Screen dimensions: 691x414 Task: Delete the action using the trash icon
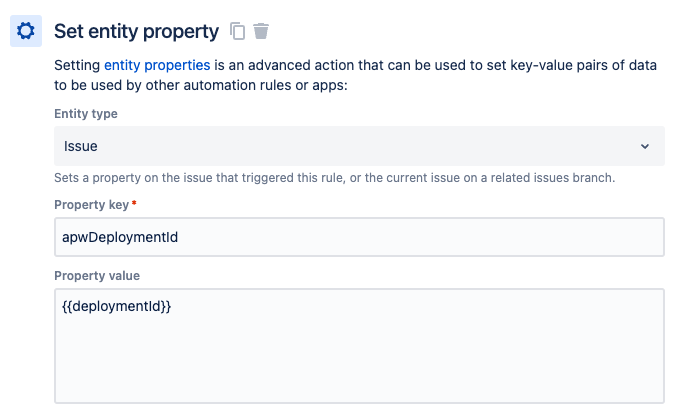pos(261,31)
